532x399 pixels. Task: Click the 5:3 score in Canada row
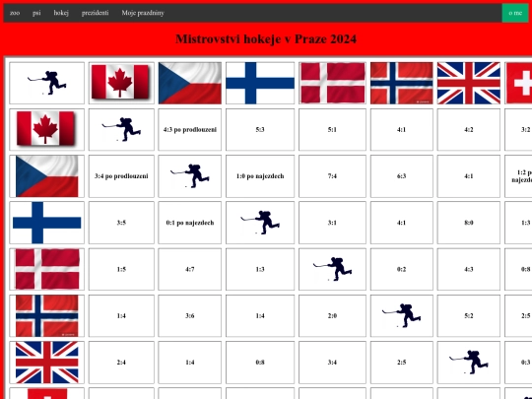click(260, 130)
